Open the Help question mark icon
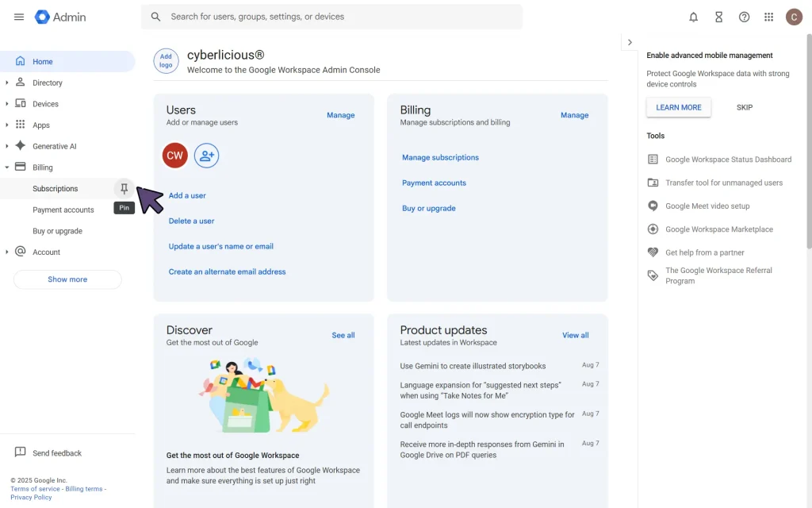The image size is (812, 508). [744, 17]
